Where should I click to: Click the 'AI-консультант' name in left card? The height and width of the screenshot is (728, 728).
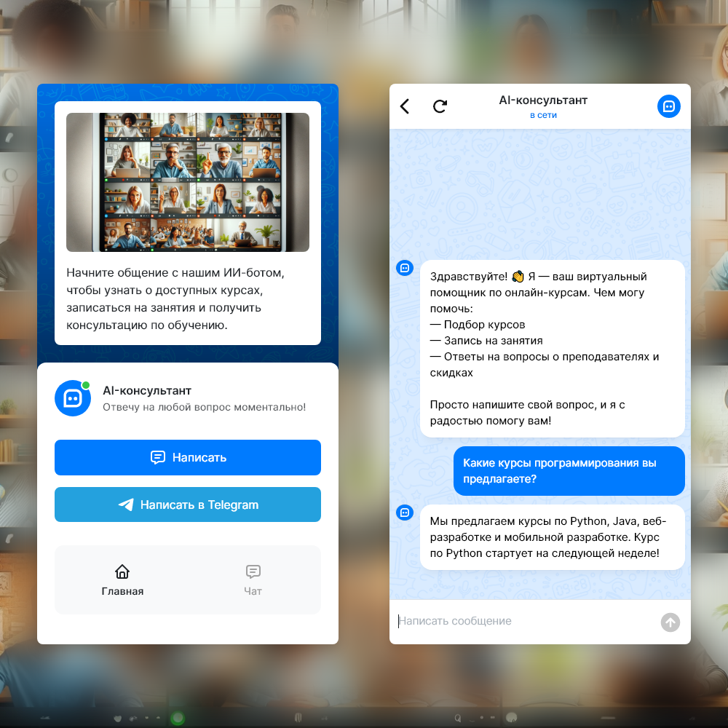(x=147, y=391)
